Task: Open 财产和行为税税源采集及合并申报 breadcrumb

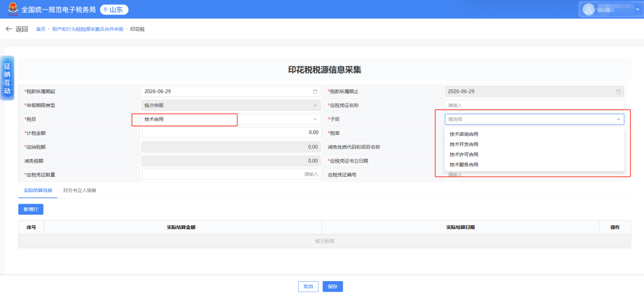Action: [x=88, y=30]
